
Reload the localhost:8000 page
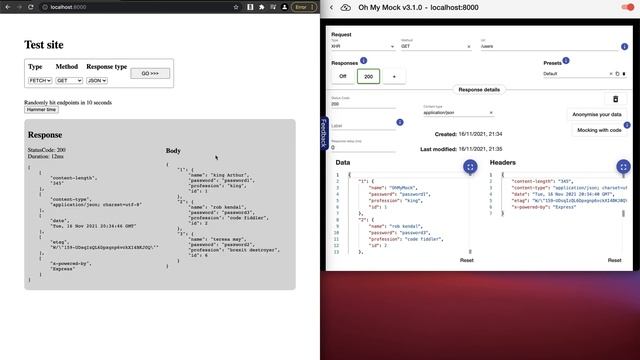pyautogui.click(x=31, y=7)
